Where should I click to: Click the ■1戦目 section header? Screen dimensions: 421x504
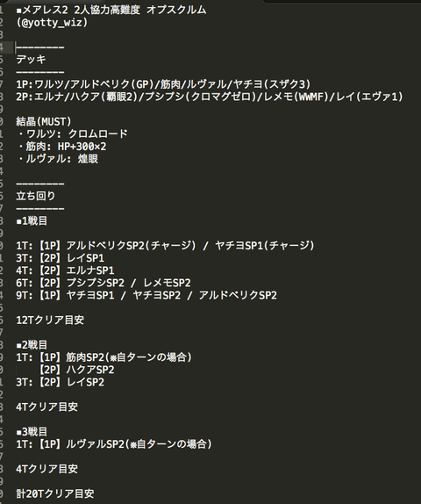coord(32,220)
